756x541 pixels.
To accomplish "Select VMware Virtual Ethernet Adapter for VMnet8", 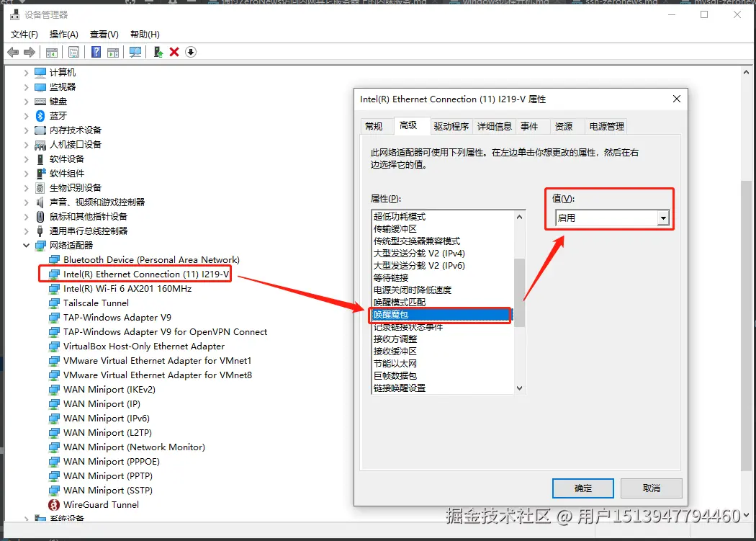I will coord(158,375).
